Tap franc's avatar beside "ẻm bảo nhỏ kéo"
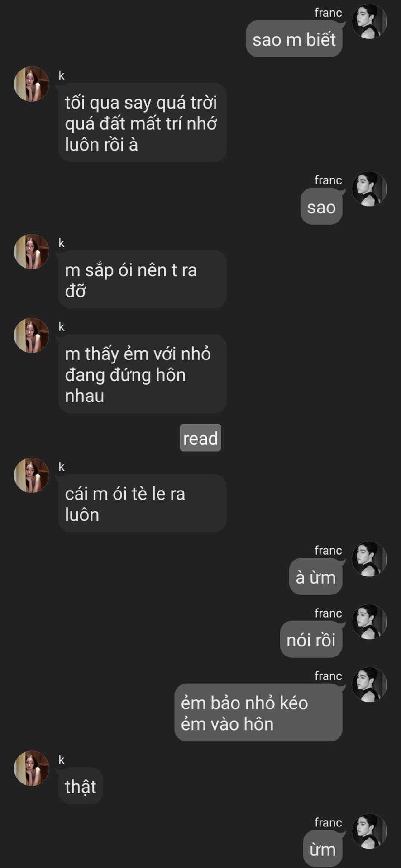The width and height of the screenshot is (401, 868). [369, 685]
